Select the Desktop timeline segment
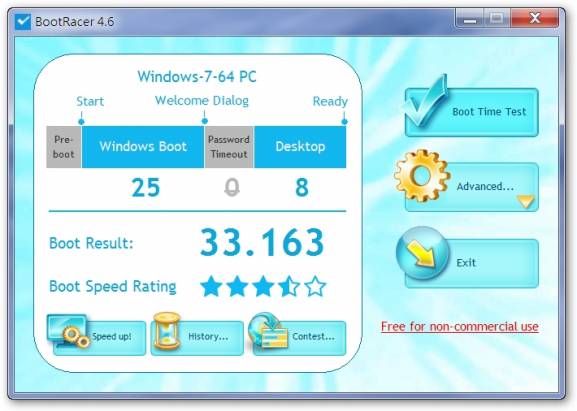Image resolution: width=577 pixels, height=411 pixels. [x=300, y=147]
